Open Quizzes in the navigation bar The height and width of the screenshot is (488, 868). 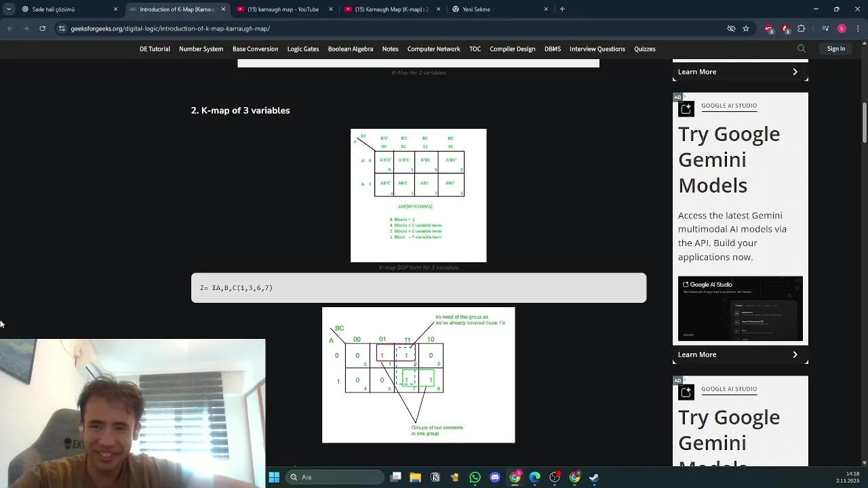[644, 49]
